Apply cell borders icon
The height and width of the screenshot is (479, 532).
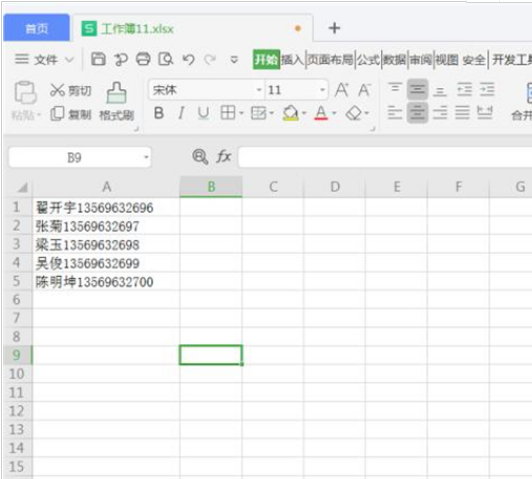(228, 113)
